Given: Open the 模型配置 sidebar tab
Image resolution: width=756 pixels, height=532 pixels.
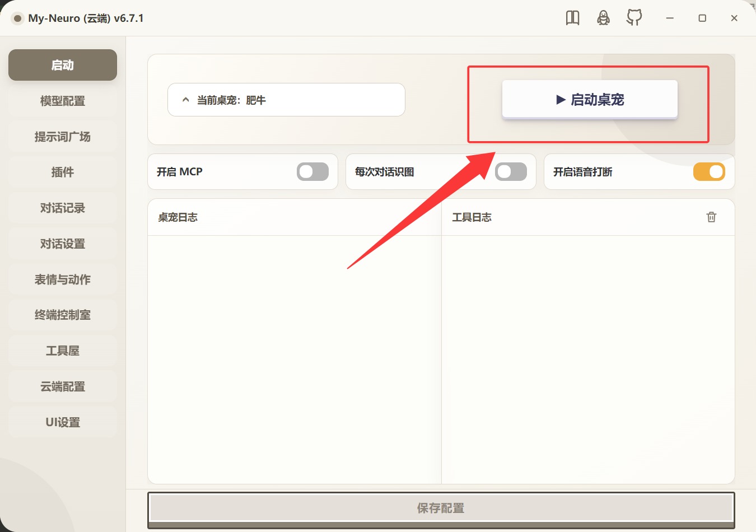Looking at the screenshot, I should [x=63, y=101].
